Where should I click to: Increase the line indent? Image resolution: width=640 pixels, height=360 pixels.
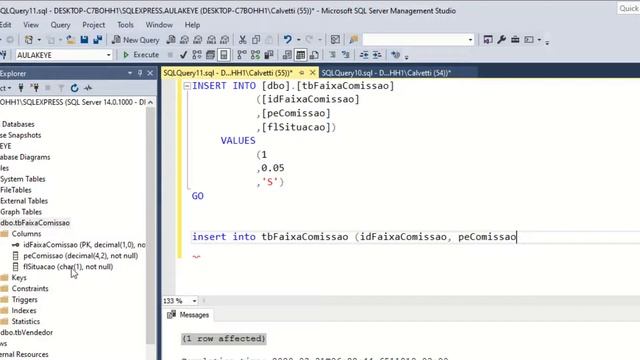point(377,55)
